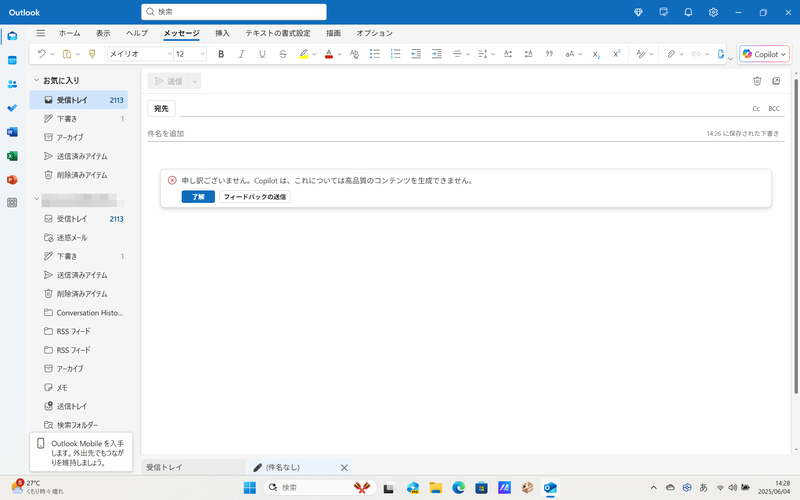The width and height of the screenshot is (800, 500).
Task: Open the People contacts view
Action: 12,84
